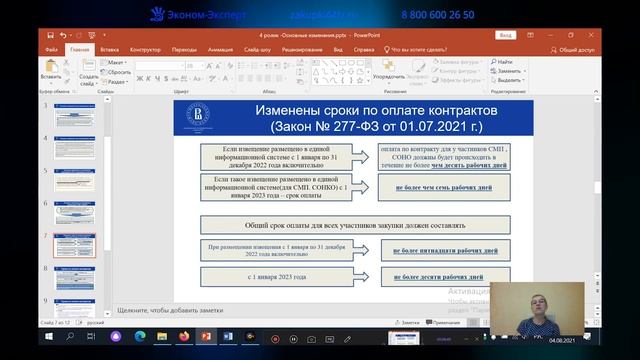The width and height of the screenshot is (640, 360).
Task: Select slide 5 thumbnail
Action: point(75,180)
